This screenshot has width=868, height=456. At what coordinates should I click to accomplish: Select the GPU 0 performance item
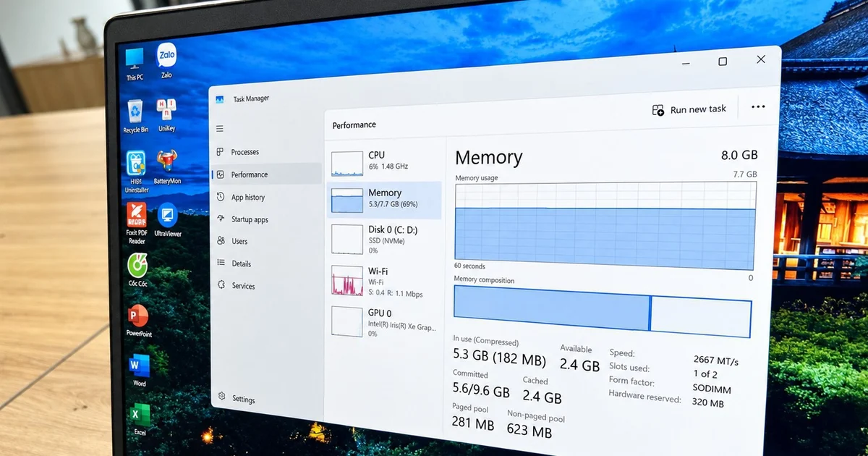384,321
